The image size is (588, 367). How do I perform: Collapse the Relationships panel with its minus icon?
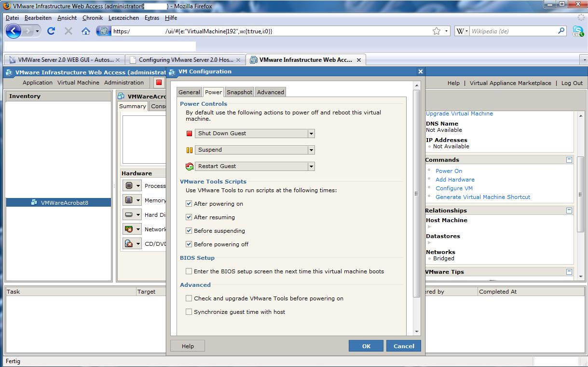[x=569, y=211]
